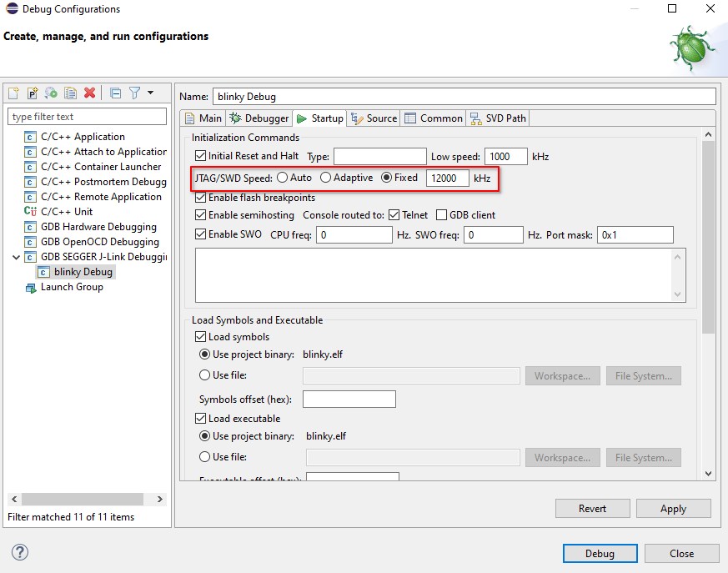Select the Adaptive JTAG/SWD speed option
This screenshot has height=573, width=728.
click(x=325, y=178)
